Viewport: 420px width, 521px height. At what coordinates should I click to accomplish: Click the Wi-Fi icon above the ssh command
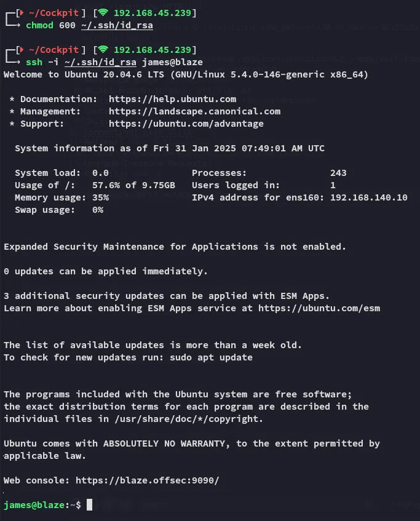pos(102,50)
